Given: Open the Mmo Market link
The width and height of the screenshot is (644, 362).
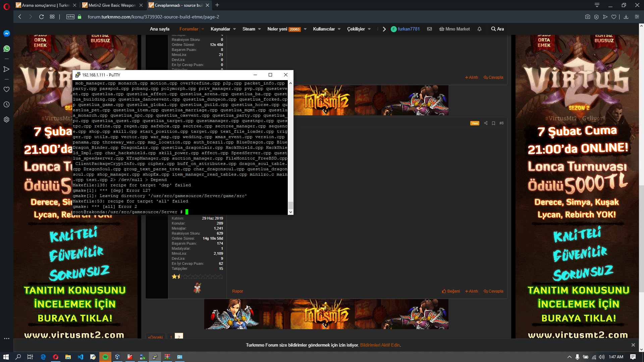Looking at the screenshot, I should pyautogui.click(x=454, y=29).
